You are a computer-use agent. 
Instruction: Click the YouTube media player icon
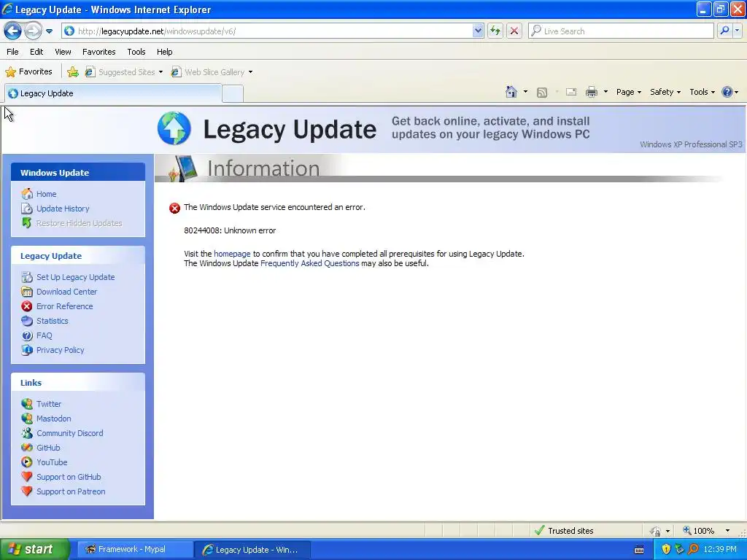point(27,462)
